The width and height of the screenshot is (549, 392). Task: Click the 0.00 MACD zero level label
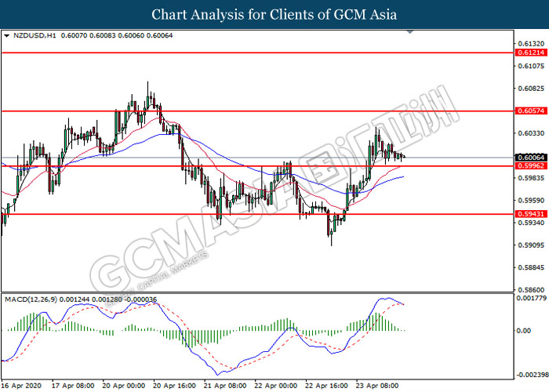(x=522, y=331)
